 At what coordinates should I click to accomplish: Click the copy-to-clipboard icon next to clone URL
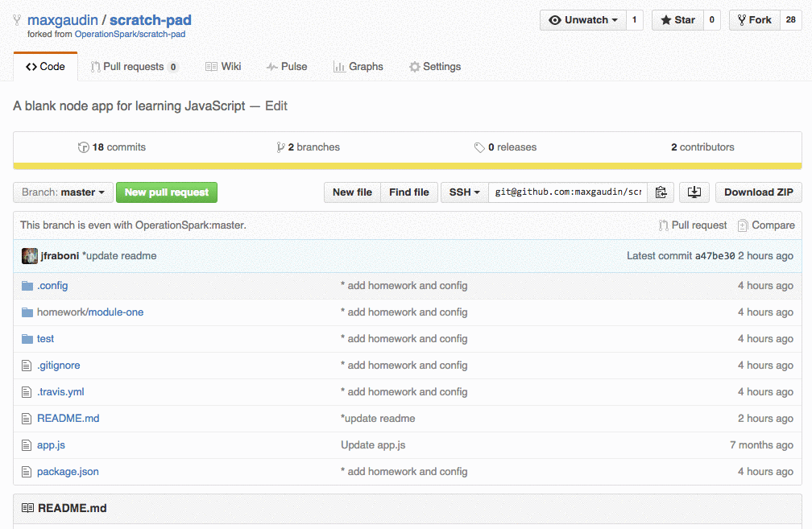pyautogui.click(x=661, y=192)
